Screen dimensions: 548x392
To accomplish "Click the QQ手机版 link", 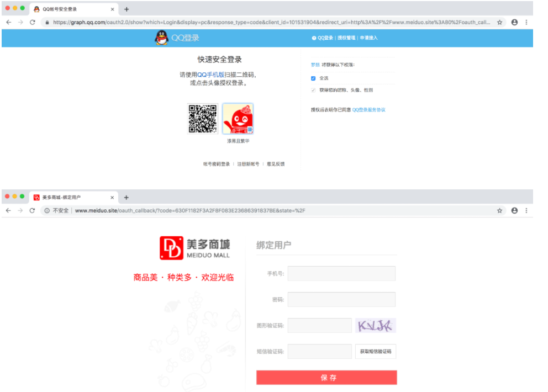I will 210,75.
